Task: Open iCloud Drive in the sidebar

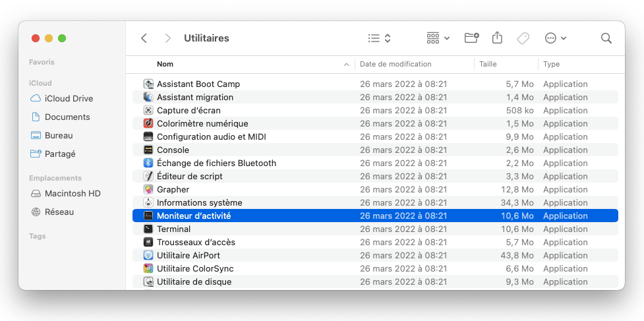Action: coord(62,98)
